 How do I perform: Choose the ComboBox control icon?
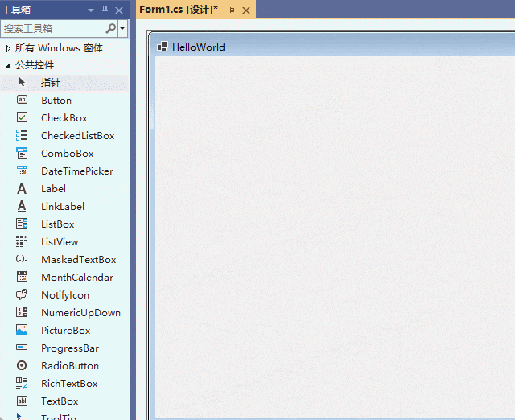pyautogui.click(x=23, y=153)
